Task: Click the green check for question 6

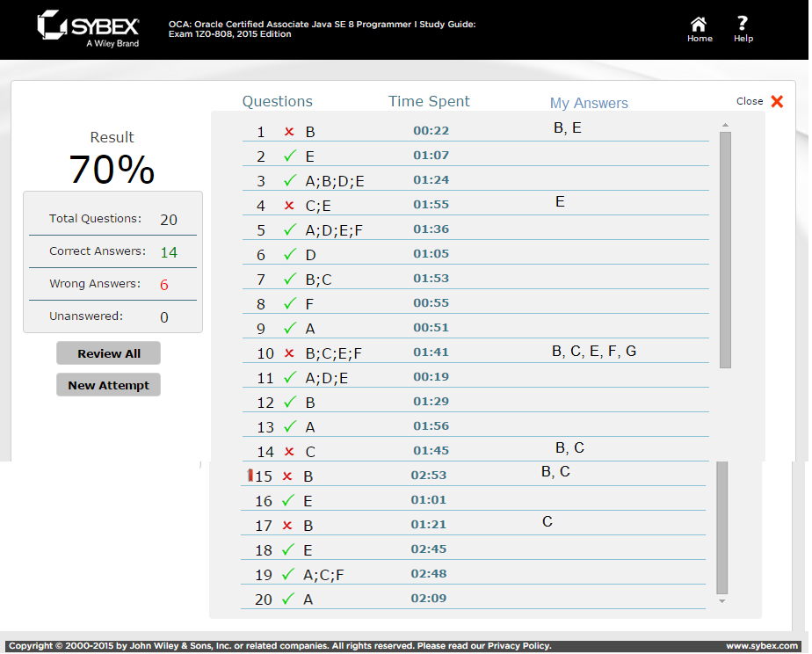Action: 290,254
